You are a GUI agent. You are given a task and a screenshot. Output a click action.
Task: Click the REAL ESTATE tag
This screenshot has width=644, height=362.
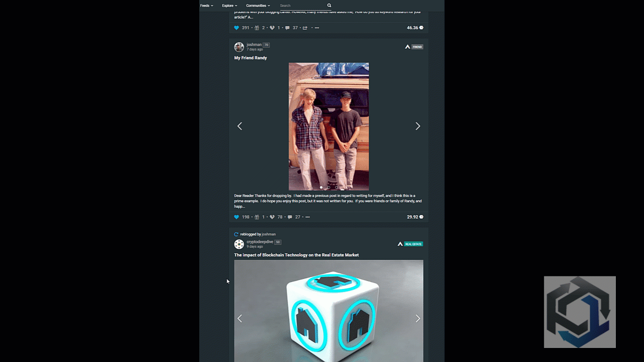point(414,244)
